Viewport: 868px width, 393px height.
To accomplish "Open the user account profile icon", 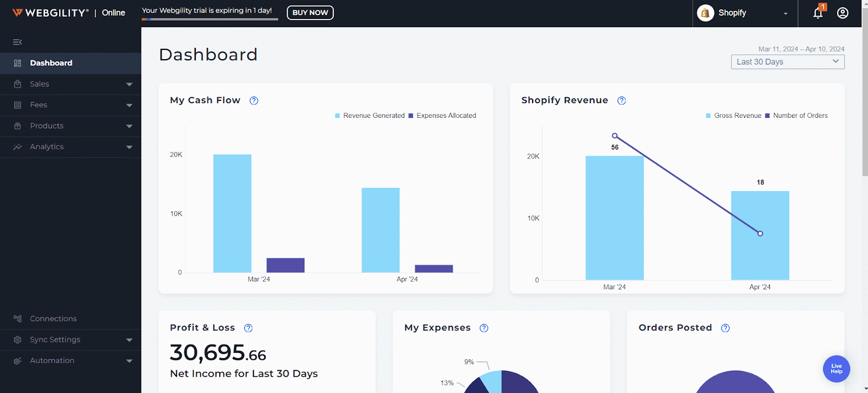I will pyautogui.click(x=843, y=13).
